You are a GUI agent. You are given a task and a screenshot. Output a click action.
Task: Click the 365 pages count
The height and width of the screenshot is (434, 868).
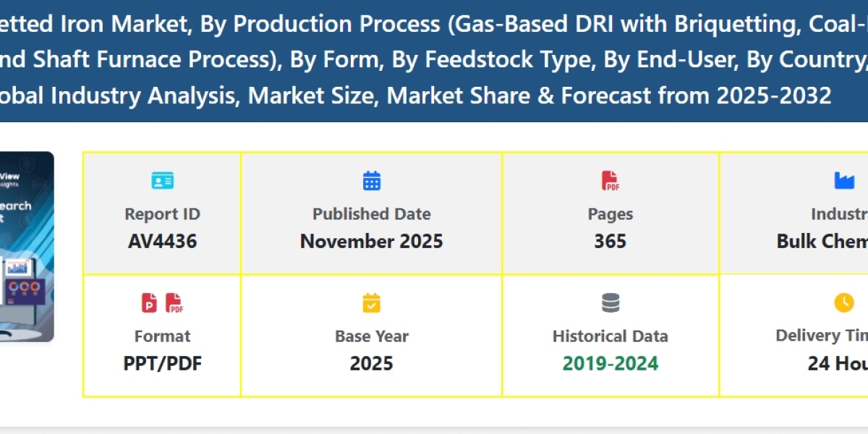[x=610, y=241]
